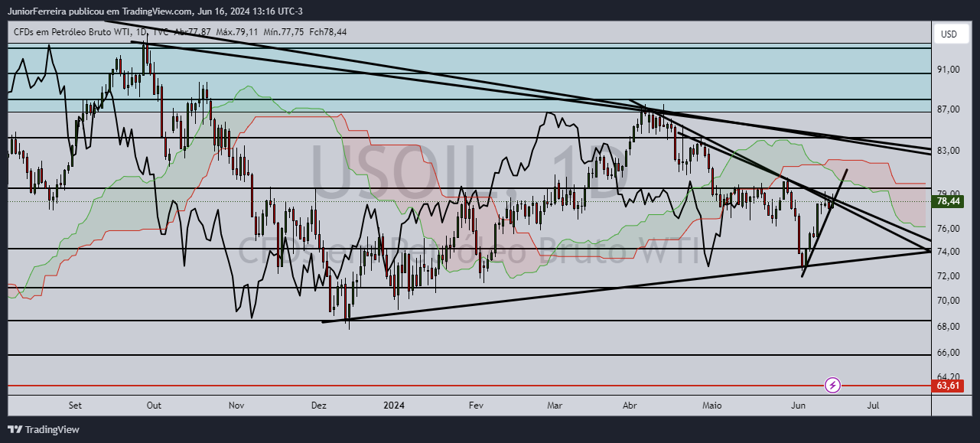Click the red 63,61 price label
This screenshot has height=443, width=980.
pos(948,386)
